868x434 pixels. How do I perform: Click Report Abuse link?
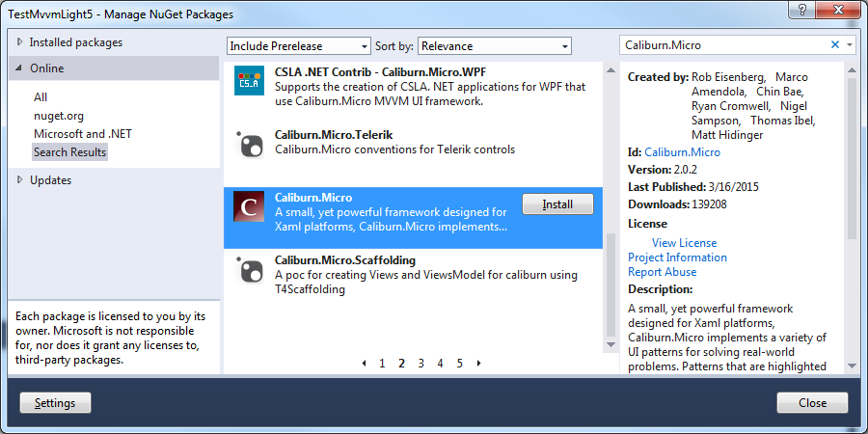[x=662, y=272]
